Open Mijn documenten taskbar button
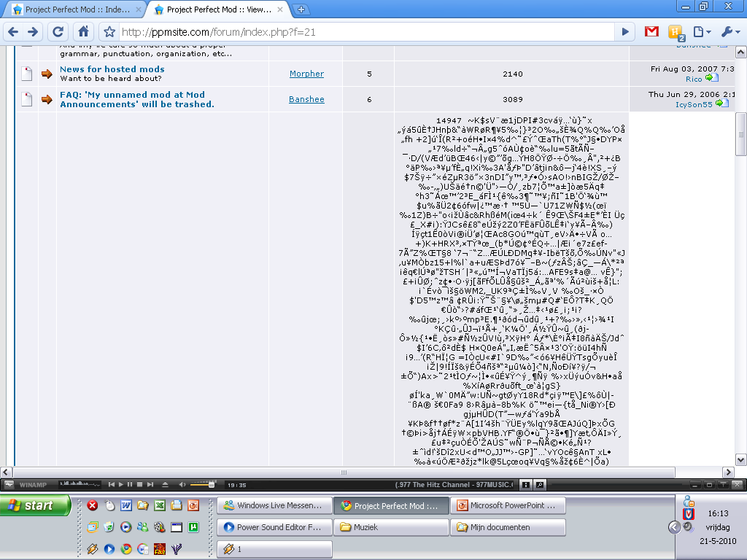This screenshot has width=747, height=560. (x=508, y=527)
